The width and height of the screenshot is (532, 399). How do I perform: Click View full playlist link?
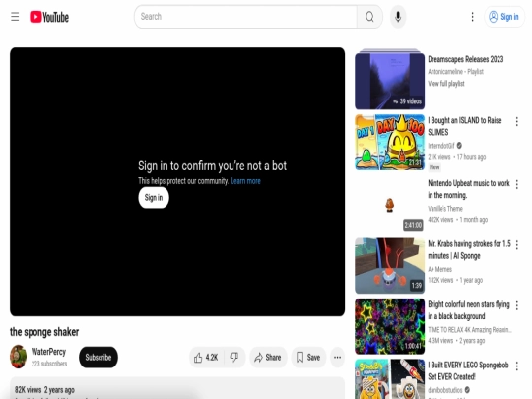point(446,84)
